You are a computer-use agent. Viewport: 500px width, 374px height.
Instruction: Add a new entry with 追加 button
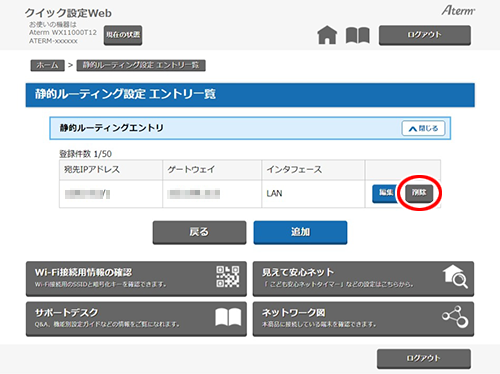coord(300,232)
